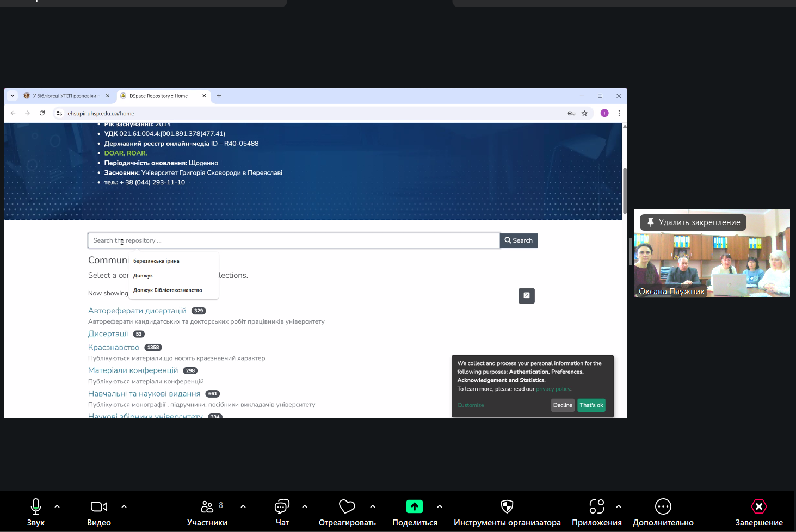Expand video options arrow next to Видео
The width and height of the screenshot is (796, 532).
pos(124,506)
